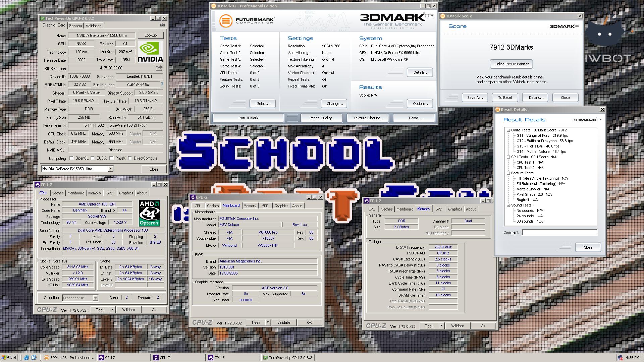Click the system Details button in 3DMark03
This screenshot has width=644, height=362.
421,72
